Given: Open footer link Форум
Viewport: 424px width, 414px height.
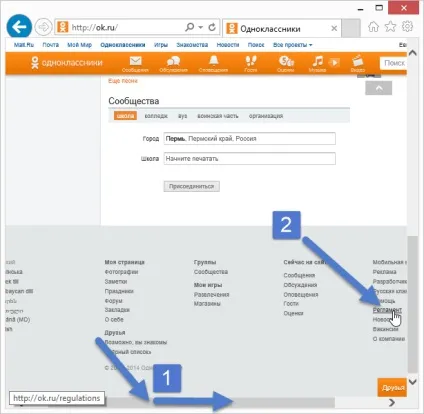Looking at the screenshot, I should point(113,301).
